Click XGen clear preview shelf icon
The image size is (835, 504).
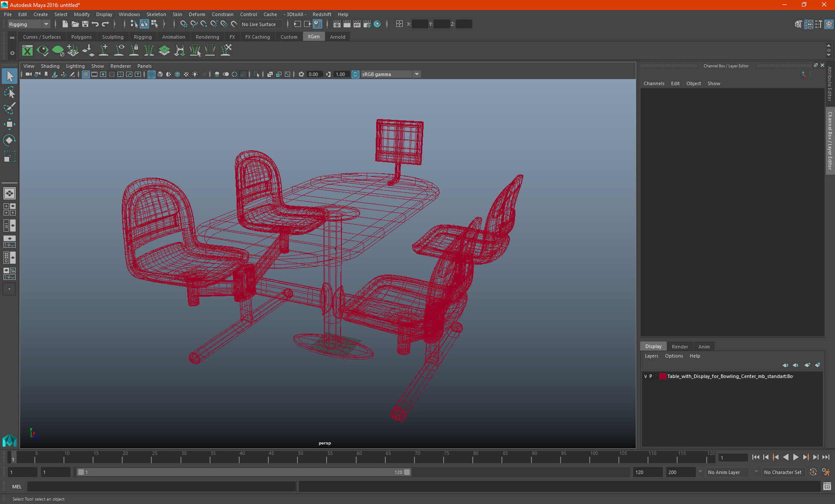(58, 51)
